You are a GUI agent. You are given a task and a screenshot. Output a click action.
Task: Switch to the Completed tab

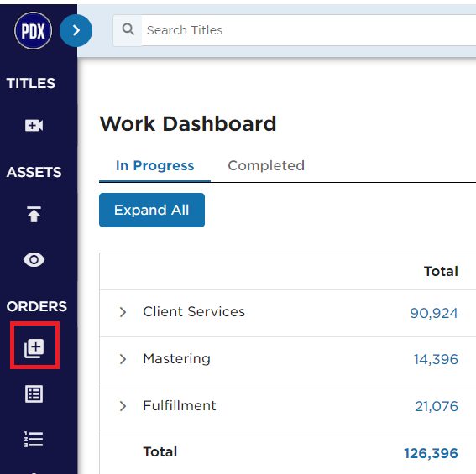coord(266,165)
